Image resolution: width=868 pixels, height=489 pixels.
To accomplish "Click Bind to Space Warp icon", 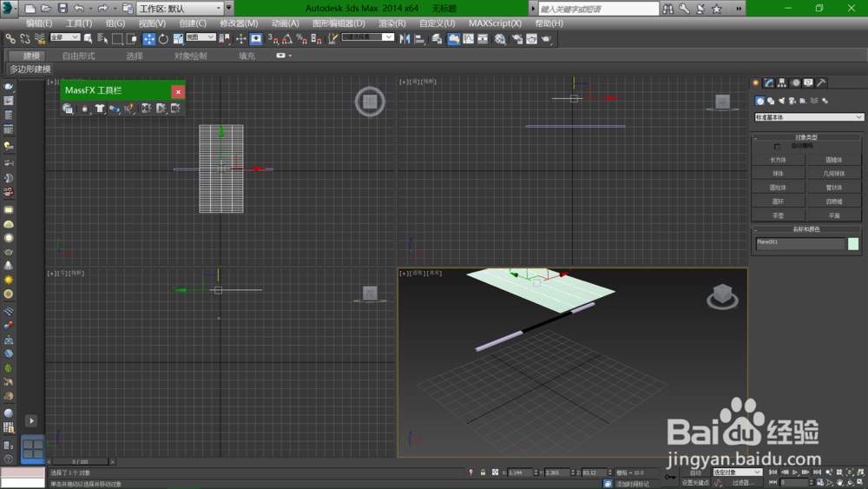I will pos(40,38).
